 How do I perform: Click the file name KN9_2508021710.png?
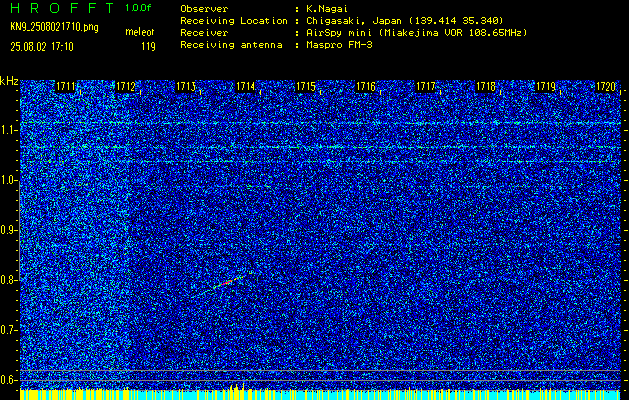(54, 27)
